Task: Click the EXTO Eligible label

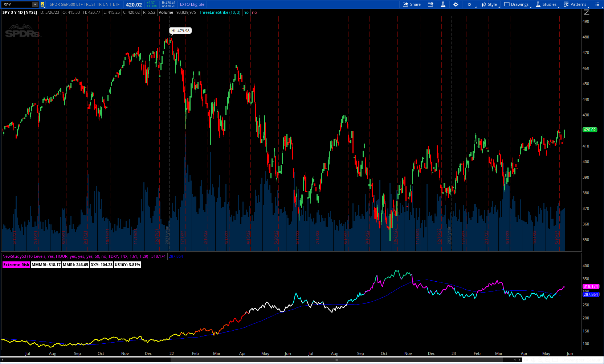Action: tap(192, 4)
